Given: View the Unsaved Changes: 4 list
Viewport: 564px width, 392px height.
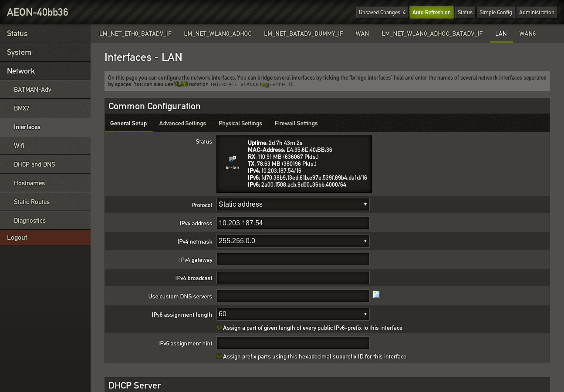Looking at the screenshot, I should pos(382,12).
